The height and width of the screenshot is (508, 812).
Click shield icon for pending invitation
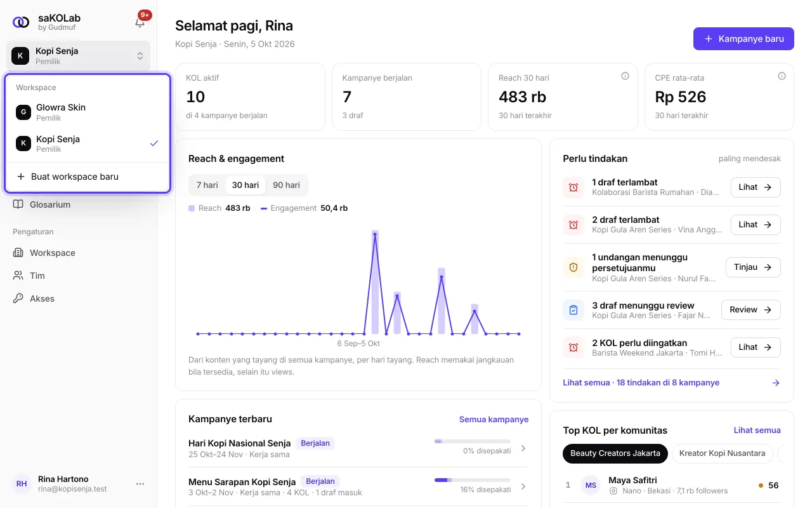[573, 267]
